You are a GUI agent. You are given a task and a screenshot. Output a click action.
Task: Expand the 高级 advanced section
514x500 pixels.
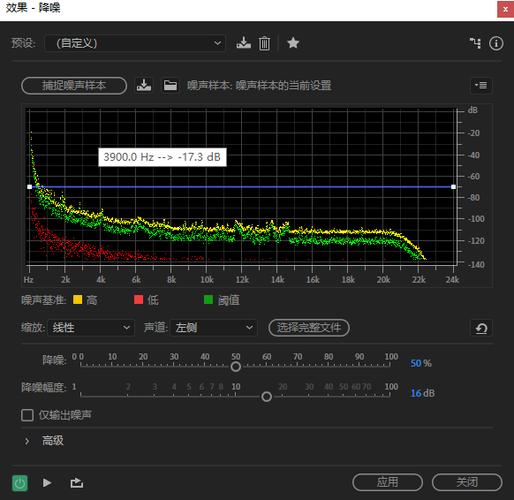[27, 441]
